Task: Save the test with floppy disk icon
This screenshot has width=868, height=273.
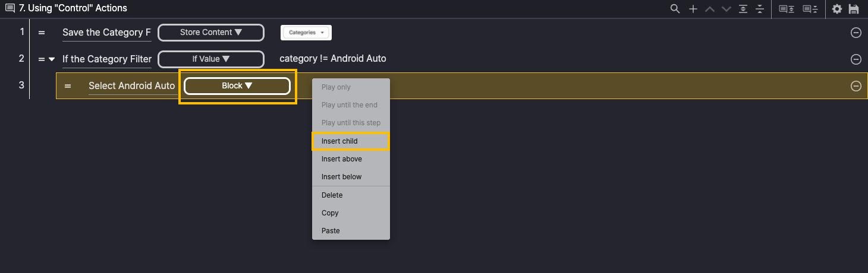Action: pyautogui.click(x=854, y=9)
